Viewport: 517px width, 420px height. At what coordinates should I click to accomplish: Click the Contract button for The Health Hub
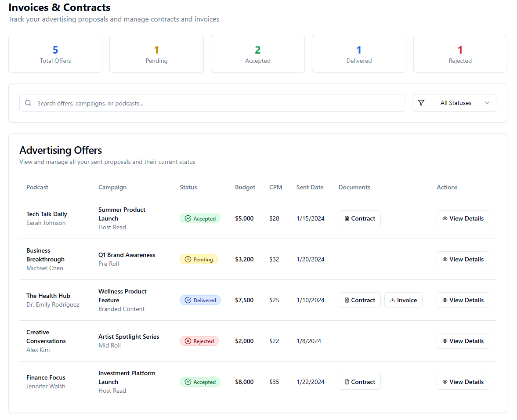point(359,300)
